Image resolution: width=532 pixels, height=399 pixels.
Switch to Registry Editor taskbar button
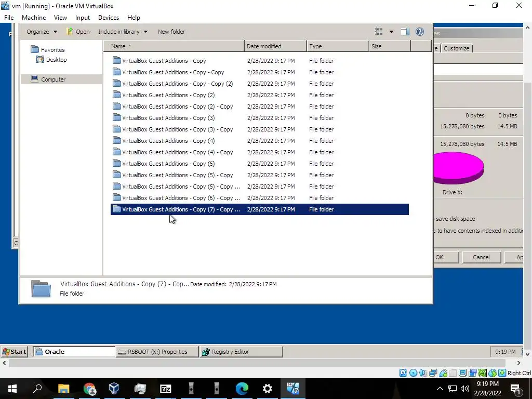pyautogui.click(x=241, y=352)
